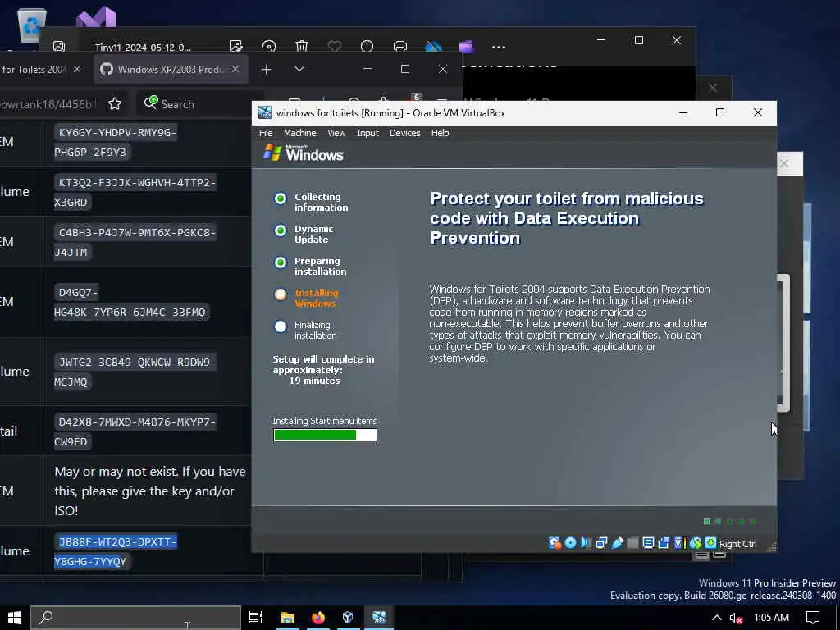Show hidden system tray icons chevron

pos(716,618)
